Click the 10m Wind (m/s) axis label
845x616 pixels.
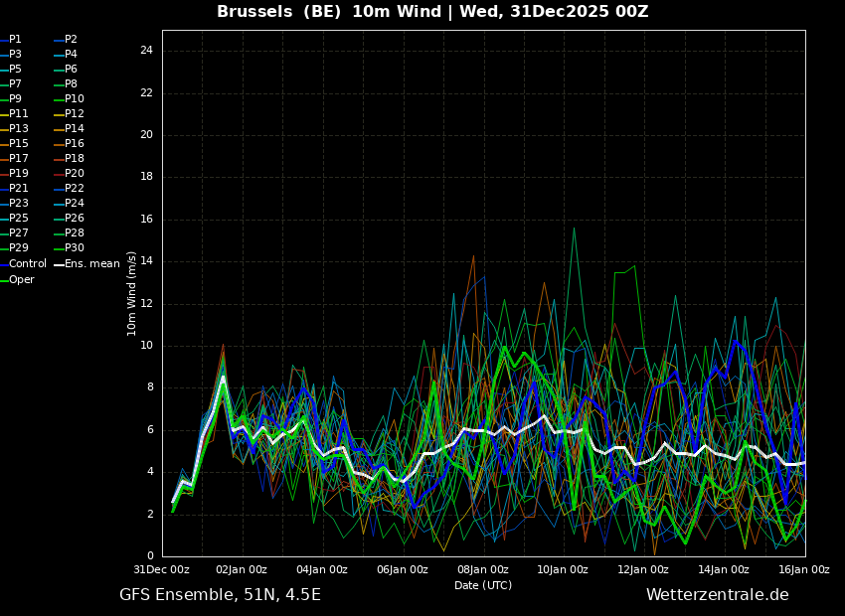pos(131,293)
